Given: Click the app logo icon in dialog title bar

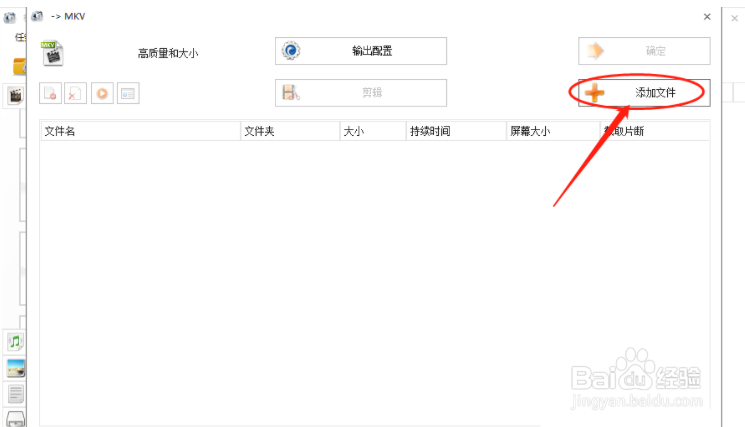Looking at the screenshot, I should coord(37,16).
